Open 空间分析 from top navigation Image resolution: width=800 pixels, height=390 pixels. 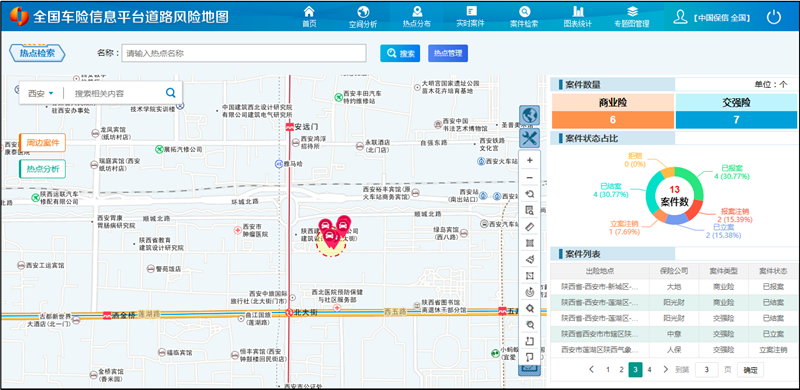(x=363, y=16)
